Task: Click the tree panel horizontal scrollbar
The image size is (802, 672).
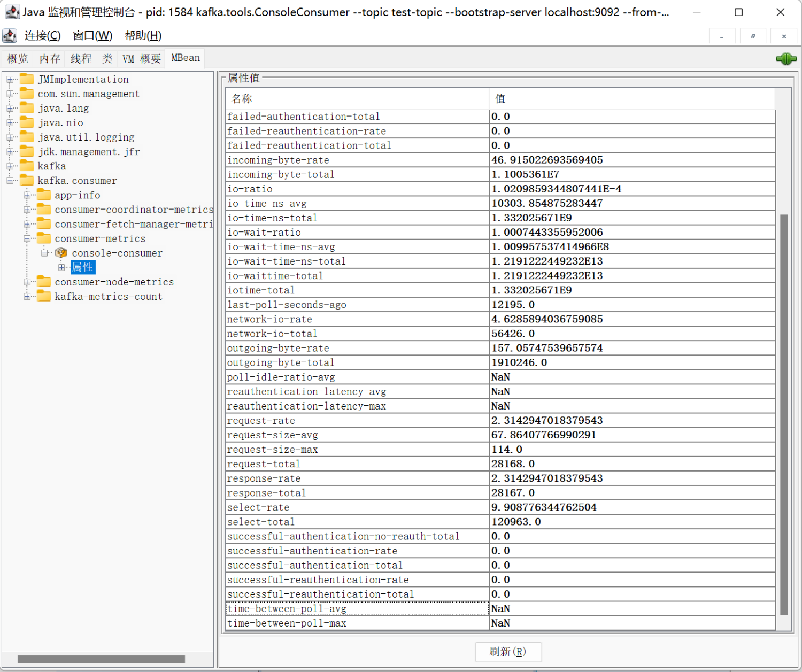Action: click(x=101, y=659)
